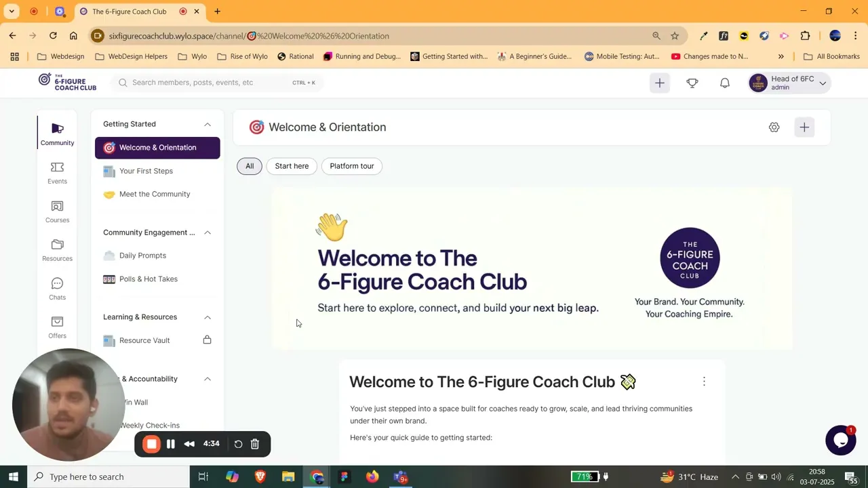Open a new browser tab
This screenshot has width=868, height=488.
[217, 12]
